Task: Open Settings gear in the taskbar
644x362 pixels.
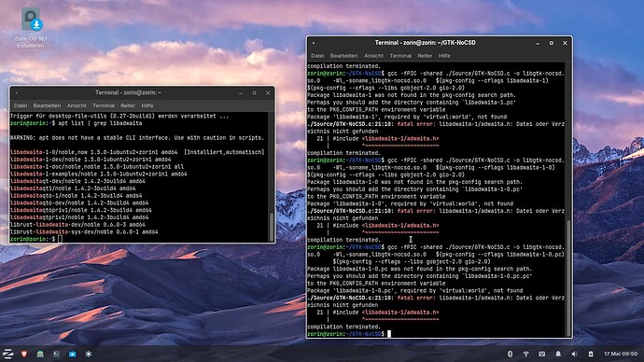Action: click(89, 354)
